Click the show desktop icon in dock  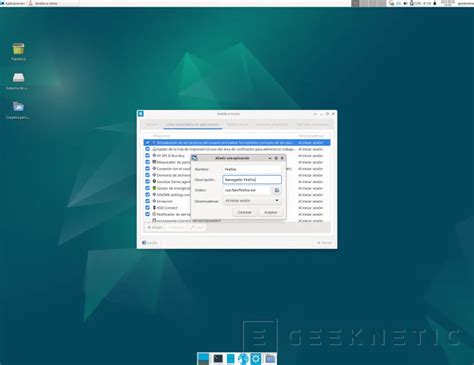tap(203, 359)
